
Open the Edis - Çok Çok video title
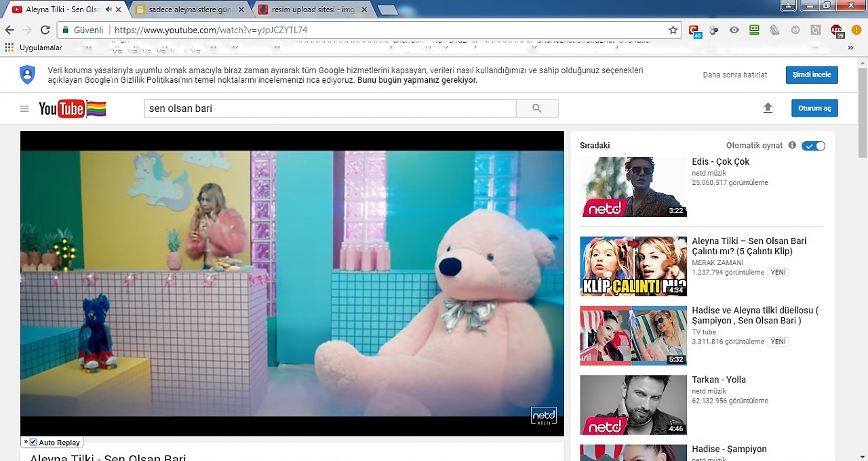click(x=720, y=161)
